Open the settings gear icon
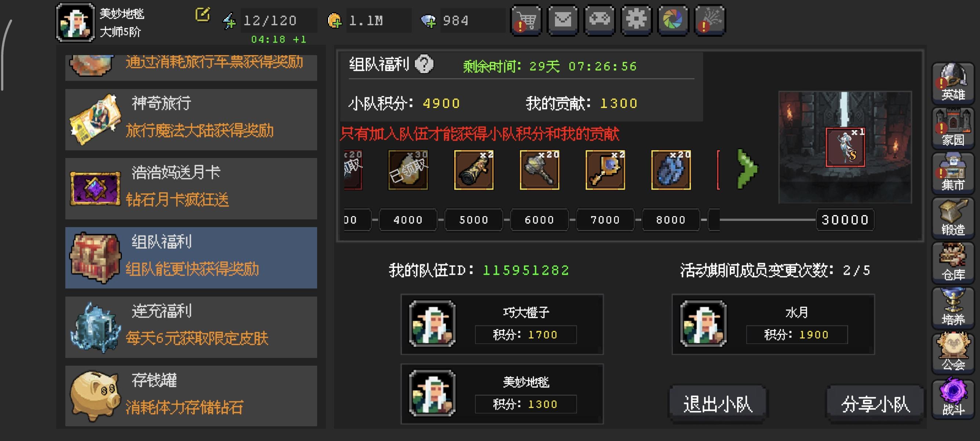980x441 pixels. click(636, 20)
